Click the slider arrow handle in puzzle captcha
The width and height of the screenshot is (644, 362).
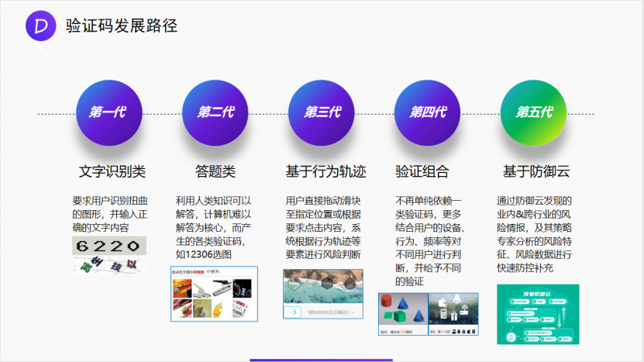point(292,312)
